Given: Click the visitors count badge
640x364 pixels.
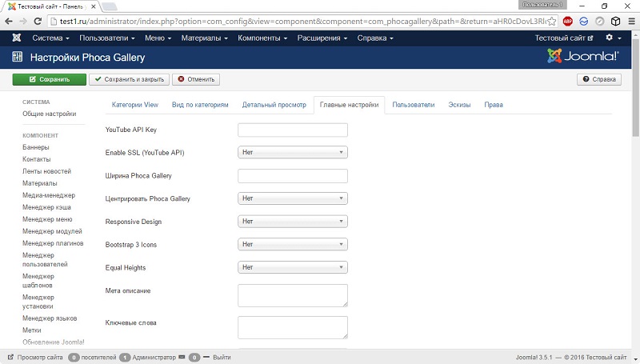Looking at the screenshot, I should 74,358.
